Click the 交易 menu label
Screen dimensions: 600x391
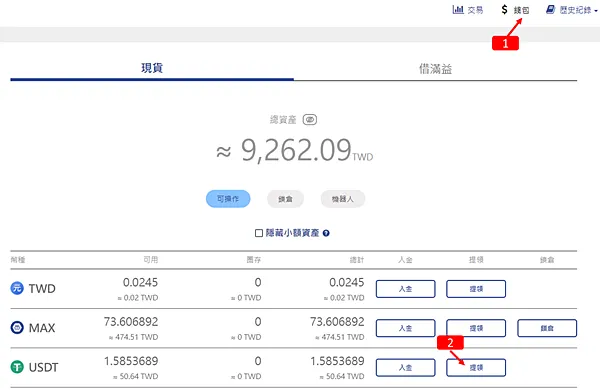pyautogui.click(x=475, y=10)
